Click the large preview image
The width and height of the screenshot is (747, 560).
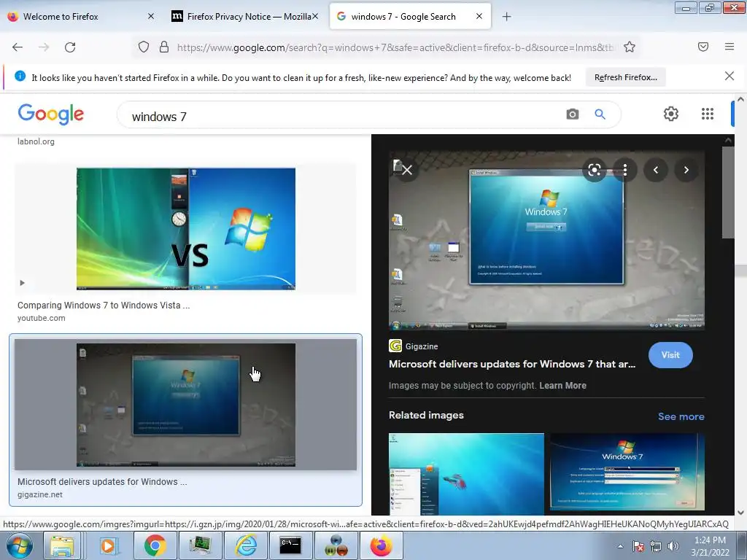pos(546,241)
